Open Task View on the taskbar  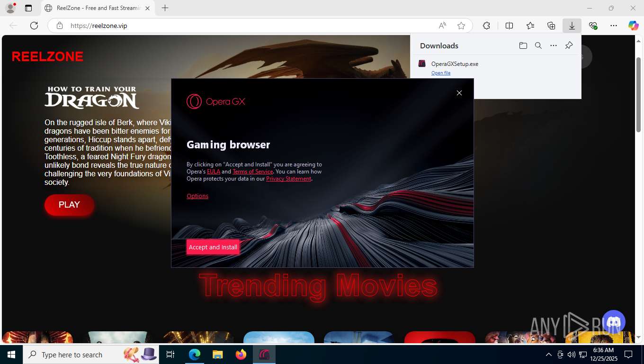click(x=171, y=355)
